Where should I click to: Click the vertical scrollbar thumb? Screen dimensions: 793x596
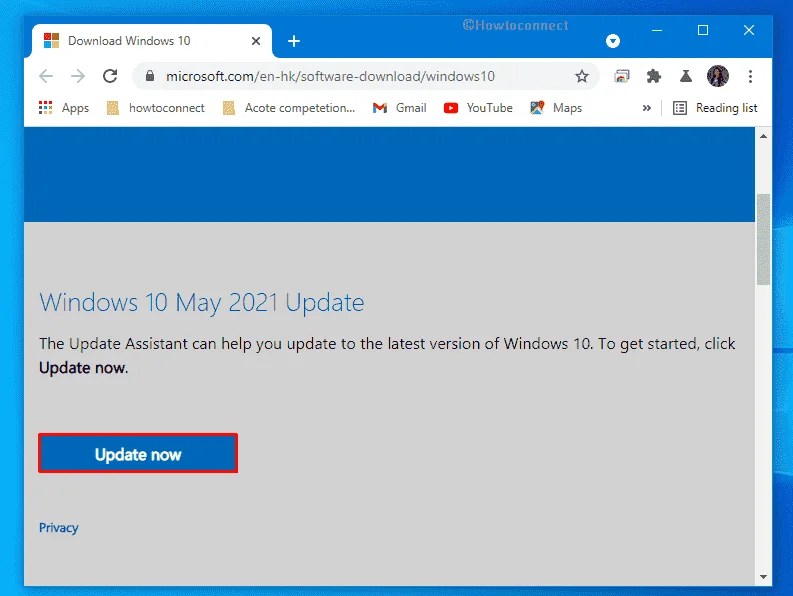(763, 239)
